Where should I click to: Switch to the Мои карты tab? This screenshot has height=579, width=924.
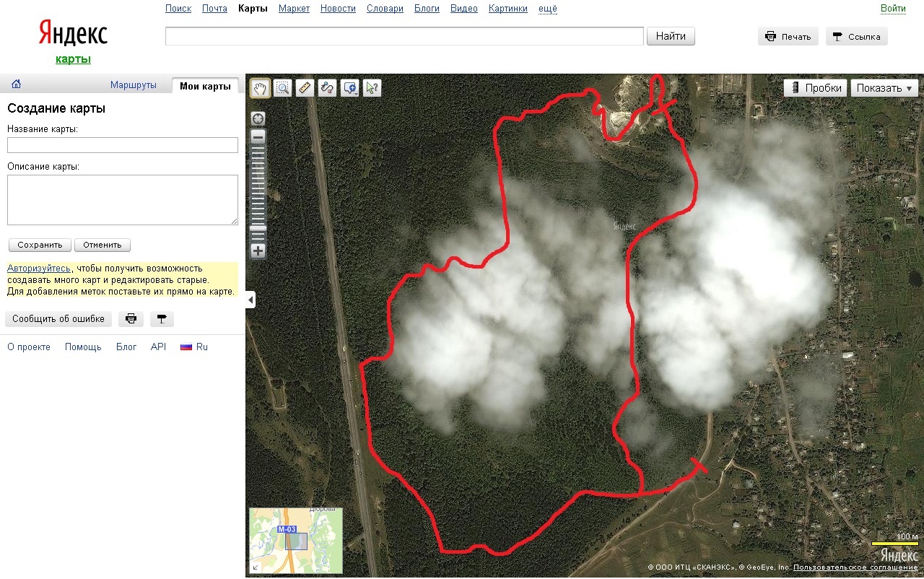206,85
